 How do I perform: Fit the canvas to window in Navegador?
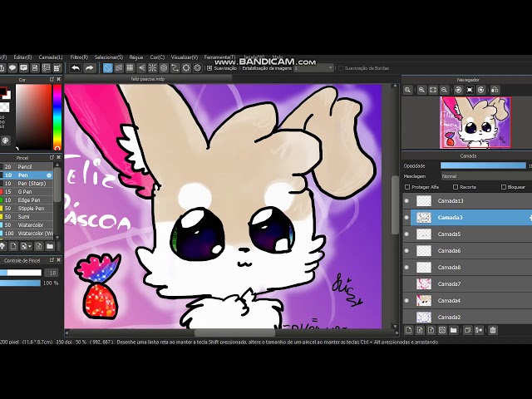433,90
